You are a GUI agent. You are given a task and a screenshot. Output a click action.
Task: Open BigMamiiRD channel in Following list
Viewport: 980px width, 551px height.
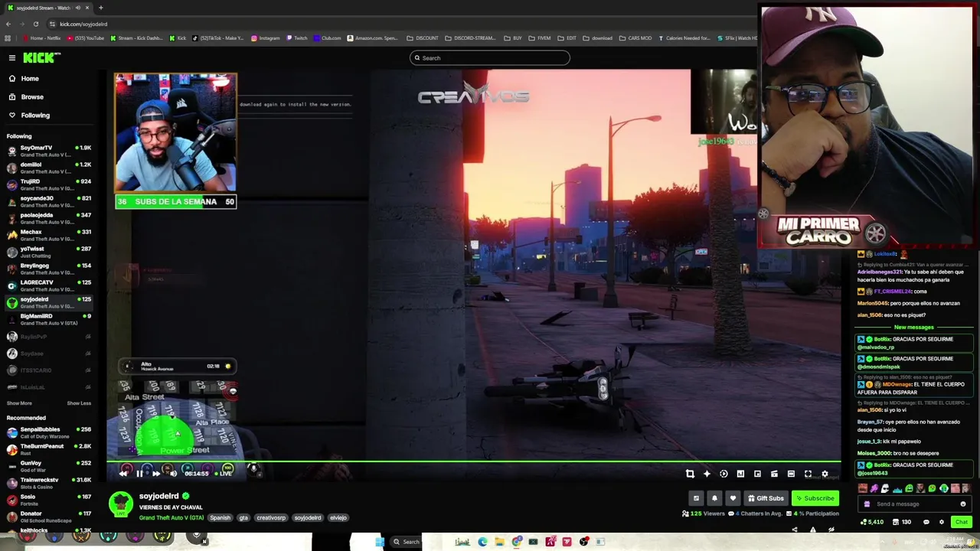(x=49, y=319)
